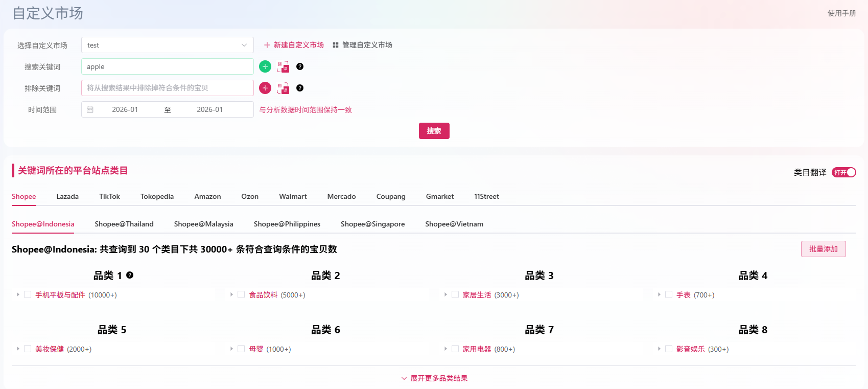868x389 pixels.
Task: Select the Shopee@Singapore site tab
Action: (372, 224)
